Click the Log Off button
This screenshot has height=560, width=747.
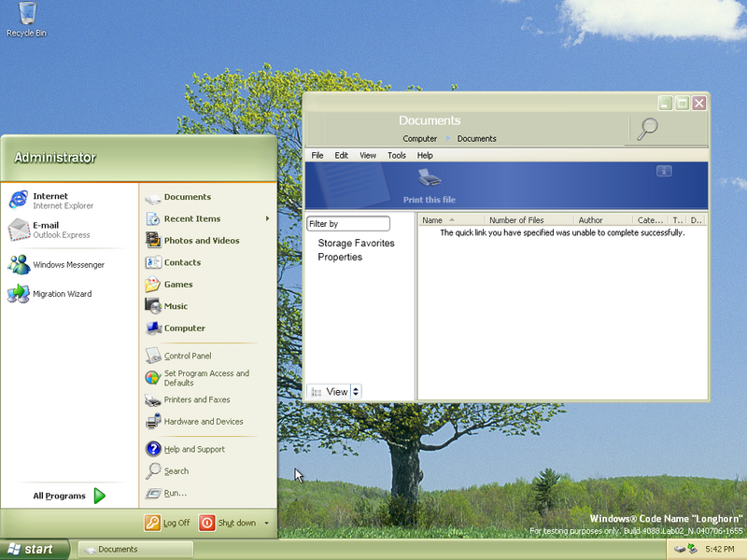coord(167,524)
